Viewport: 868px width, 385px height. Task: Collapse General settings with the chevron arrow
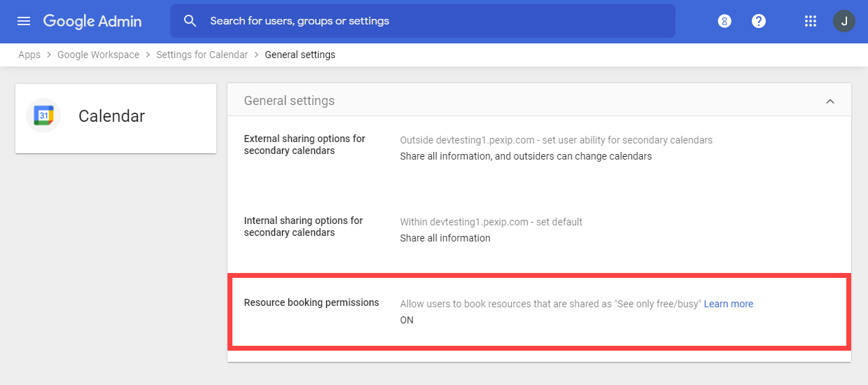(830, 101)
